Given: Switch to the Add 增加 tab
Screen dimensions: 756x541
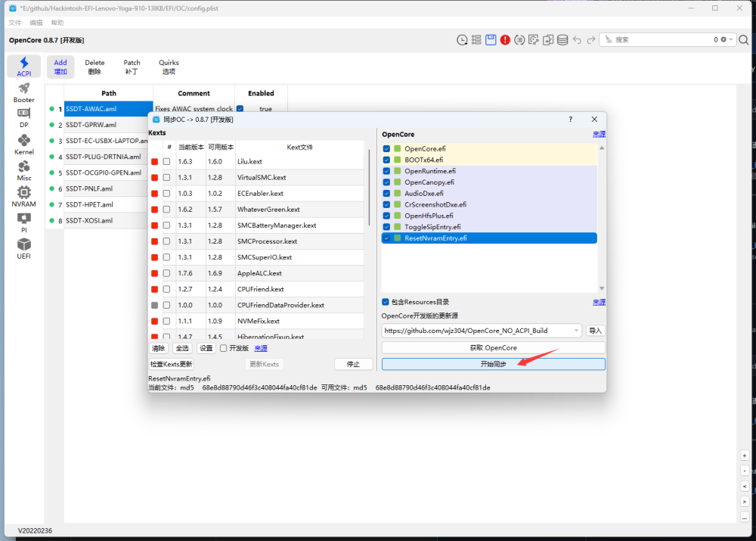Looking at the screenshot, I should click(60, 67).
